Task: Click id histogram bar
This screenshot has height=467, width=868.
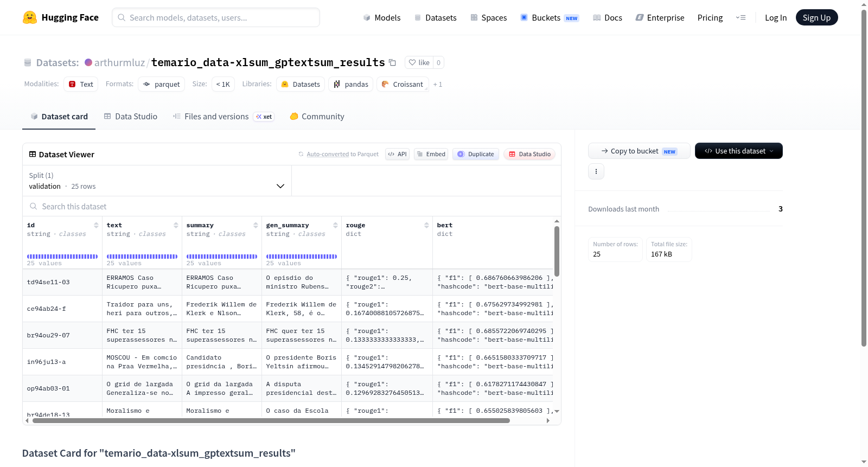Action: point(62,257)
